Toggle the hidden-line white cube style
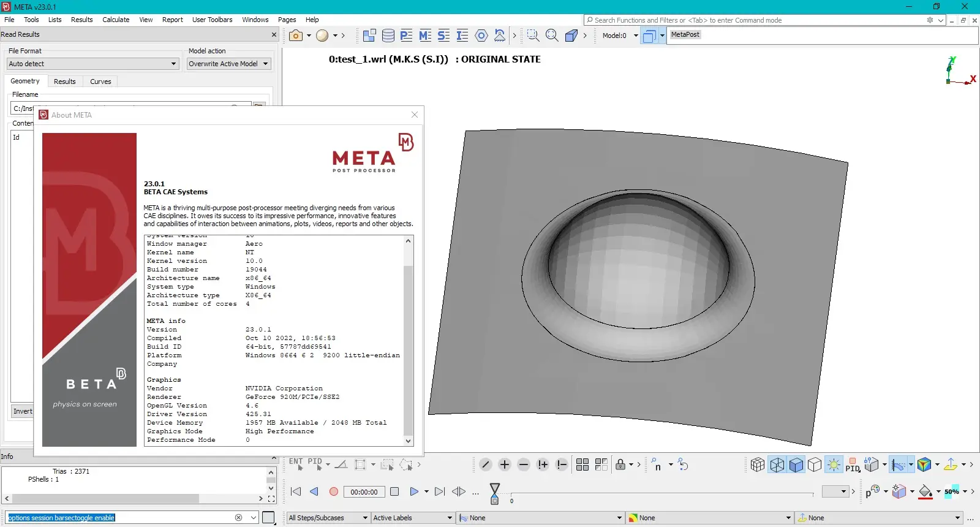Screen dimensions: 980x527 coord(815,464)
